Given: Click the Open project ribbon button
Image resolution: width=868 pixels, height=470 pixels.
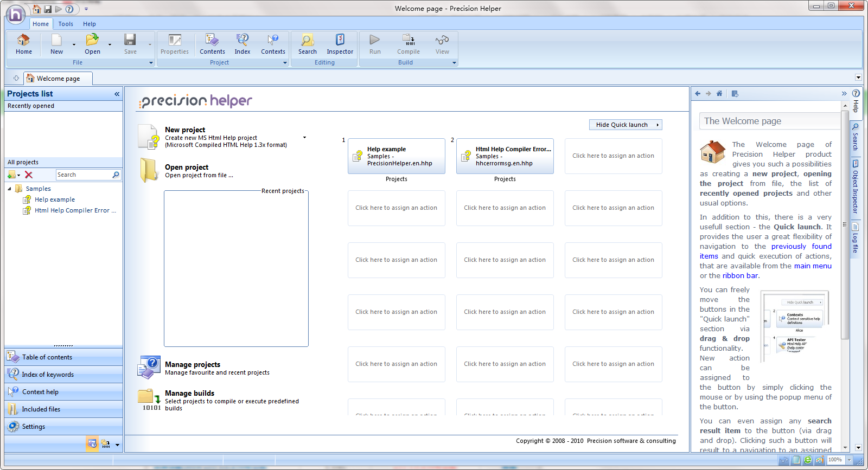Looking at the screenshot, I should (92, 44).
